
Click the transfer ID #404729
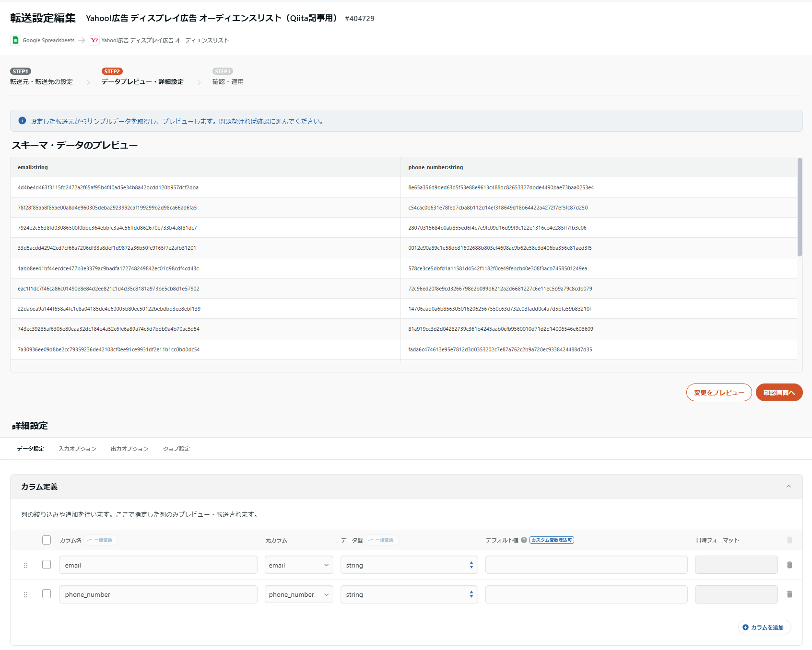360,19
